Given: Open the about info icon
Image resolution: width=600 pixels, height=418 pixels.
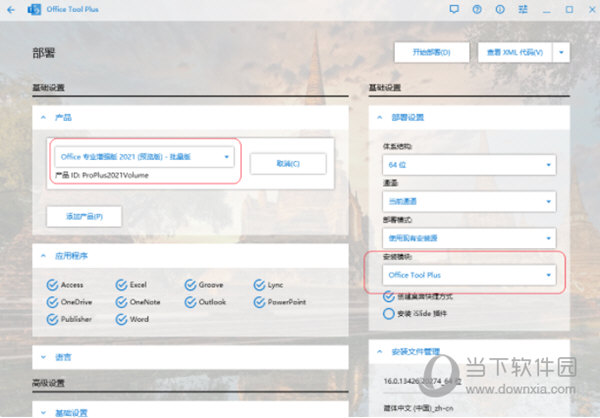Looking at the screenshot, I should (500, 9).
